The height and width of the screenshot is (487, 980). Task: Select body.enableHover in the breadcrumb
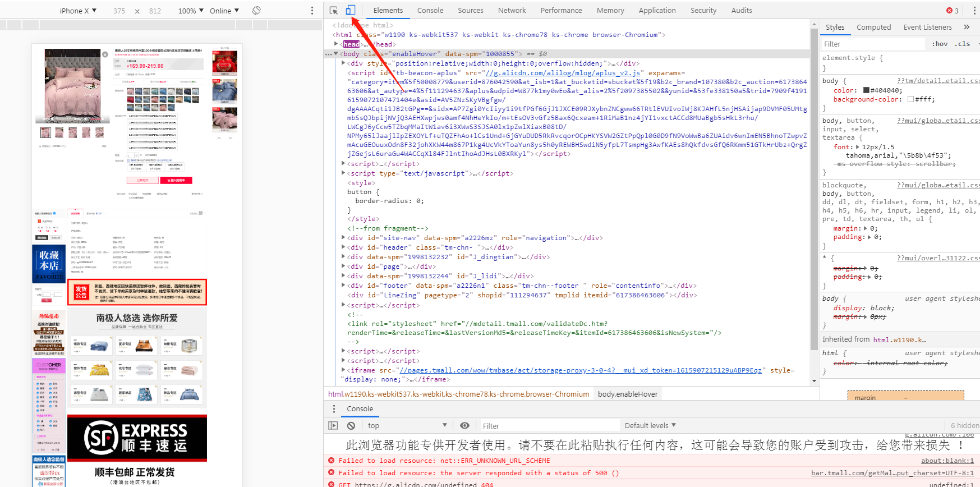628,394
